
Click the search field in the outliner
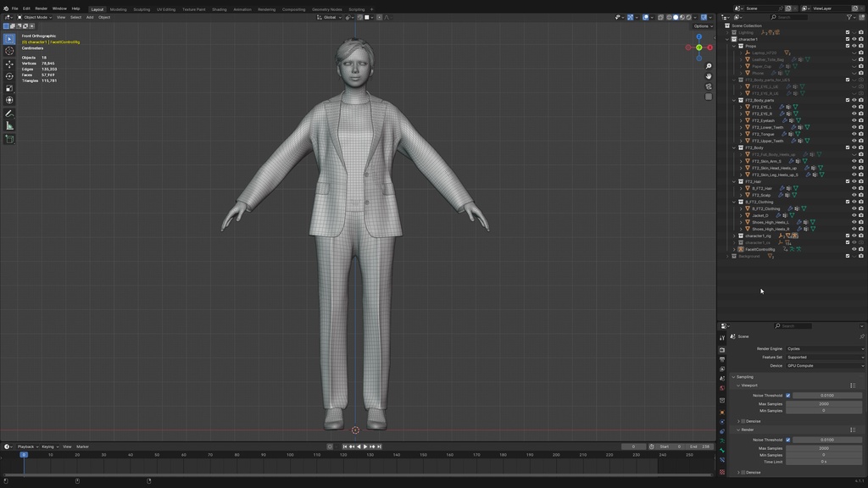pos(790,16)
